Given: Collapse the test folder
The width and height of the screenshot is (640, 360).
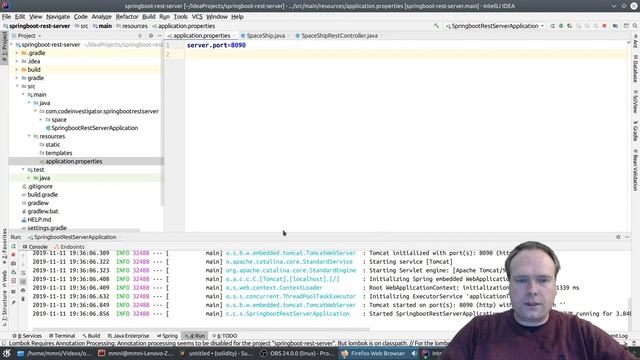Looking at the screenshot, I should click(x=23, y=169).
